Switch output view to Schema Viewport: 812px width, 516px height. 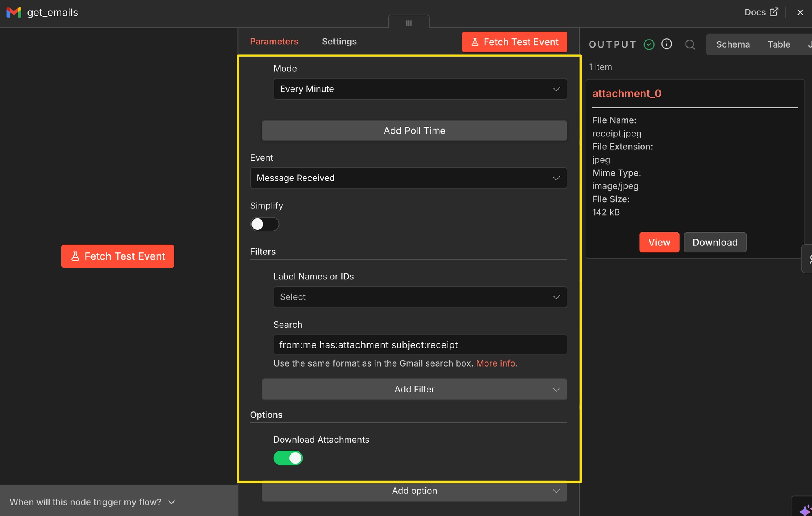[733, 44]
